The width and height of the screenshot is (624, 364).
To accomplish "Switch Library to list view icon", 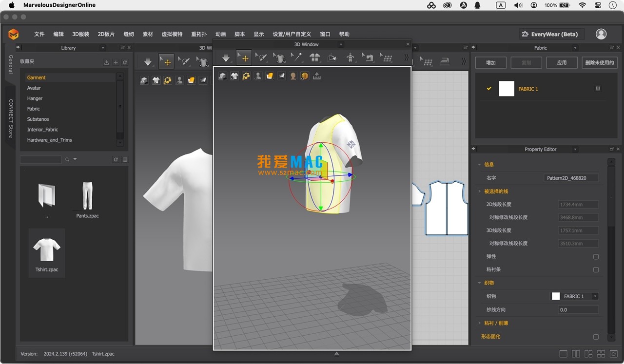I will [x=125, y=159].
